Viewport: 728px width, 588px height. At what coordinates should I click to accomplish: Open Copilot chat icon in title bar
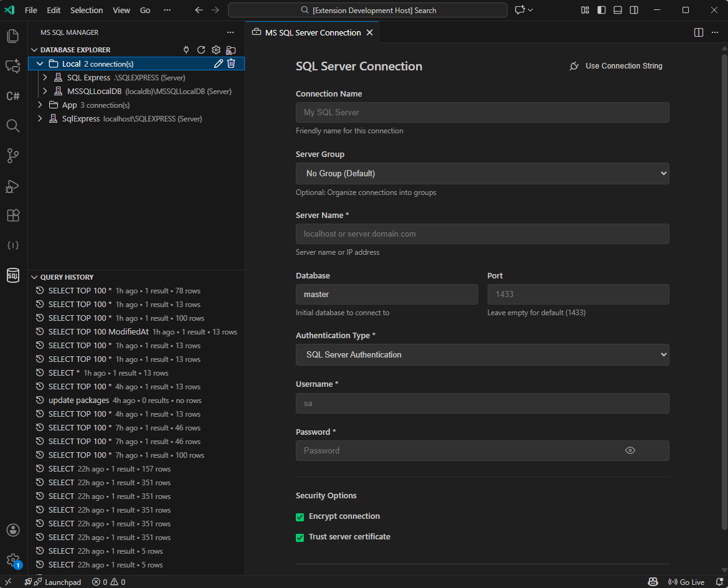519,10
